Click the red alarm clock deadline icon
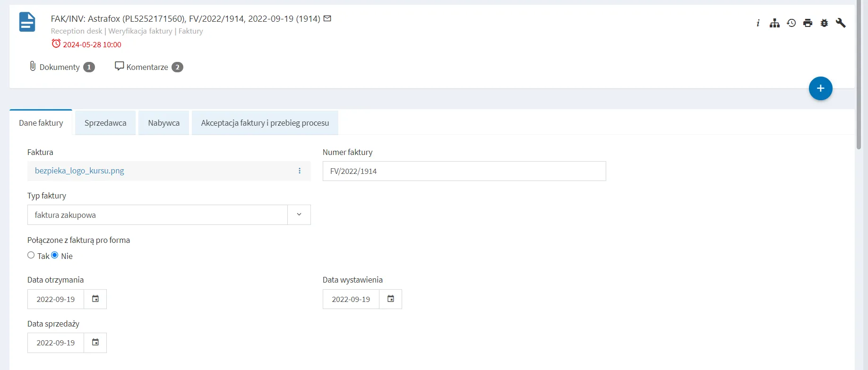The height and width of the screenshot is (370, 868). 56,43
